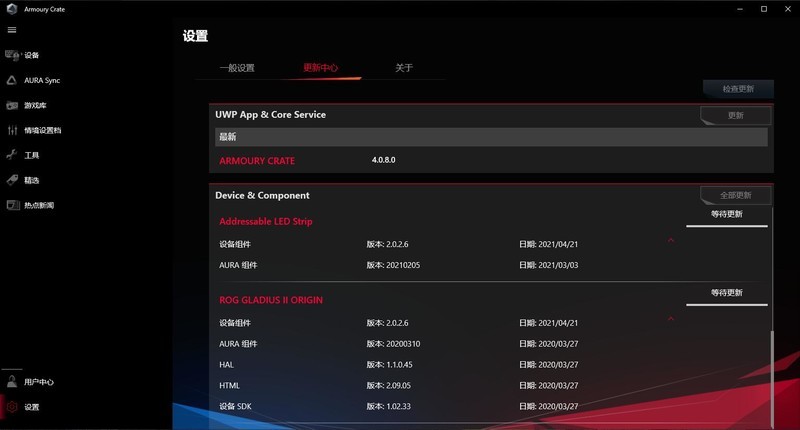Click 版本: 2.09.05 in HTML row
The image size is (800, 430).
point(388,386)
